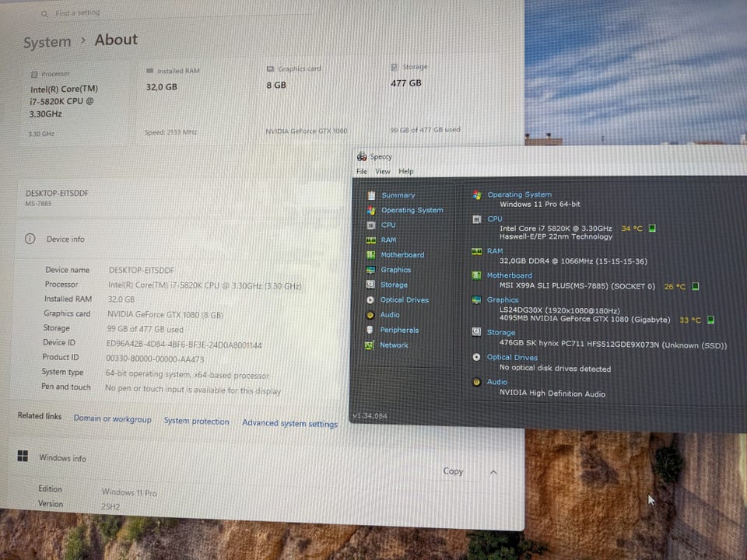
Task: Click the Speccy app icon in title bar
Action: [362, 156]
